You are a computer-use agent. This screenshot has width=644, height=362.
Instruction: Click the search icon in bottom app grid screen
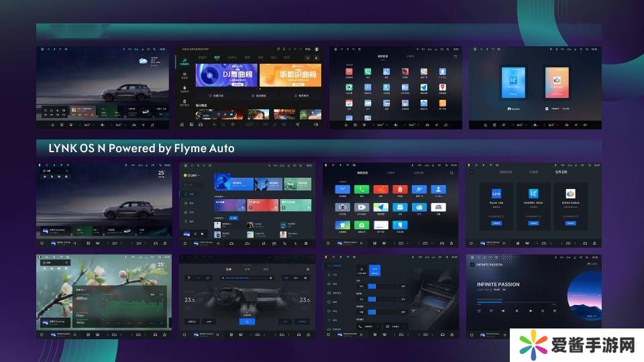point(452,172)
